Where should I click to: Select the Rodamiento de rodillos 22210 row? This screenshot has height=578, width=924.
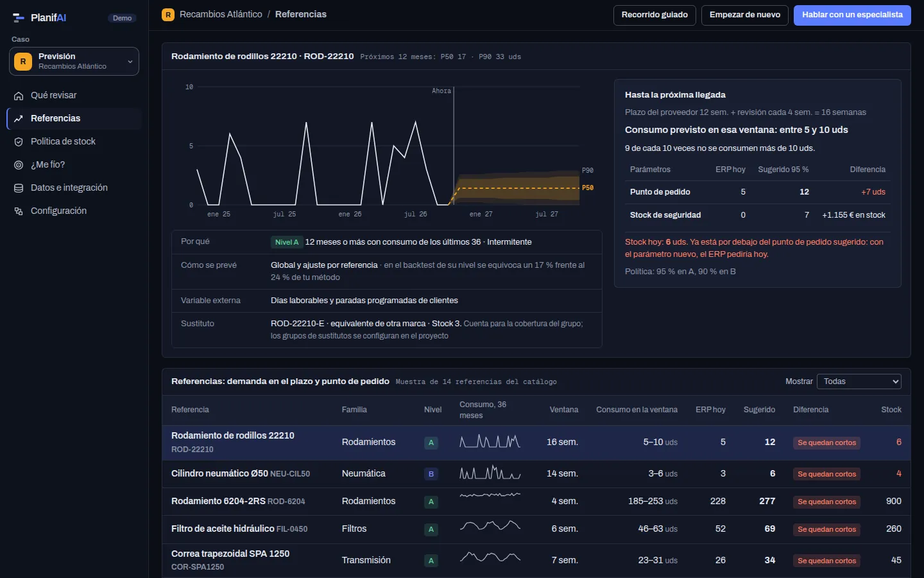pyautogui.click(x=536, y=442)
